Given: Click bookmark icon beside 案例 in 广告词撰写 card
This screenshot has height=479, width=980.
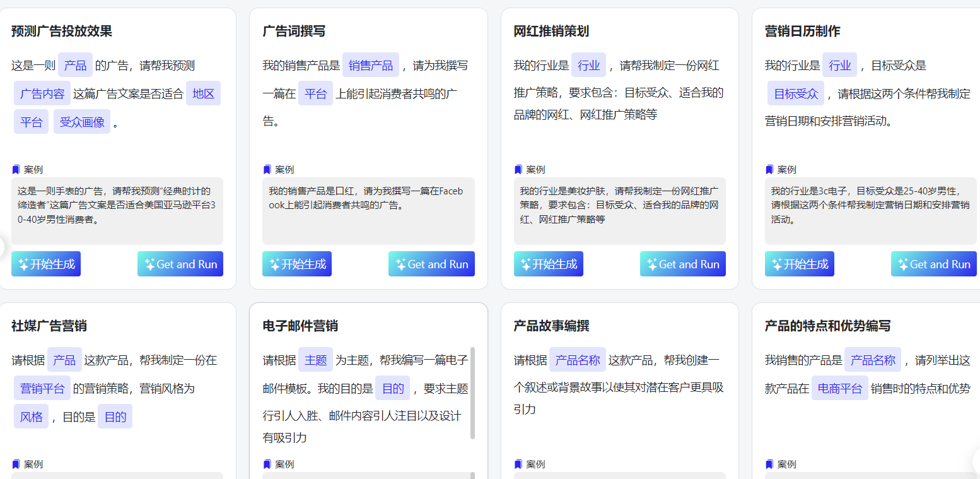Looking at the screenshot, I should point(267,170).
